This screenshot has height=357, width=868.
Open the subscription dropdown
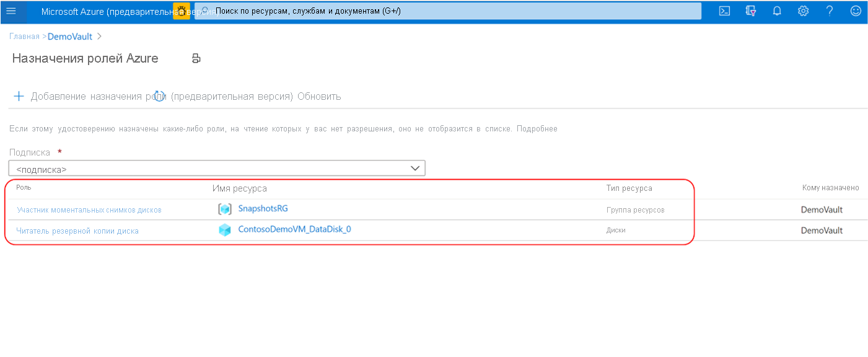(217, 169)
